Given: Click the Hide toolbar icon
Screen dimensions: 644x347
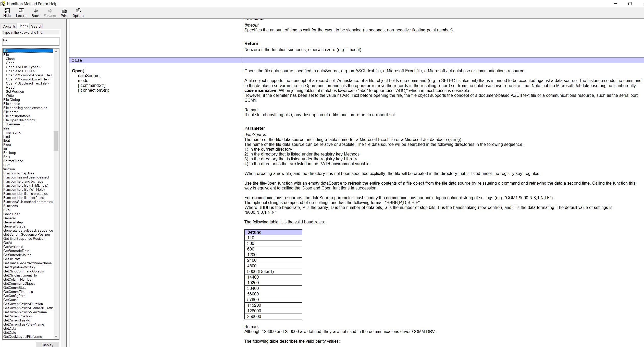Looking at the screenshot, I should [x=7, y=13].
